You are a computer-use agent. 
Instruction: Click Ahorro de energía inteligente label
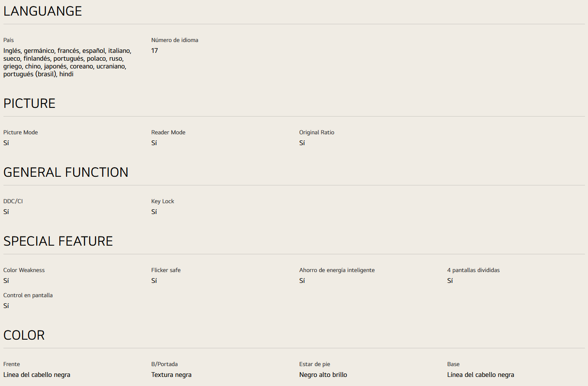coord(337,270)
